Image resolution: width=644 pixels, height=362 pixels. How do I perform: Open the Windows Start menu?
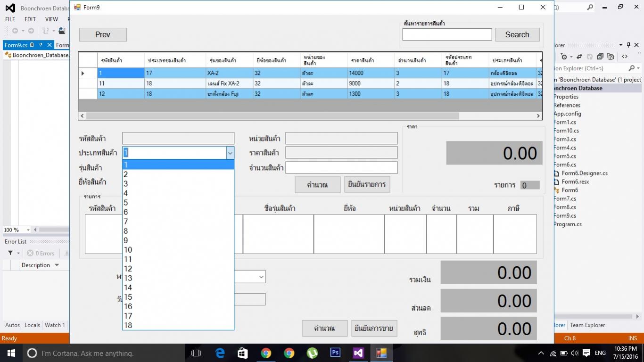11,353
